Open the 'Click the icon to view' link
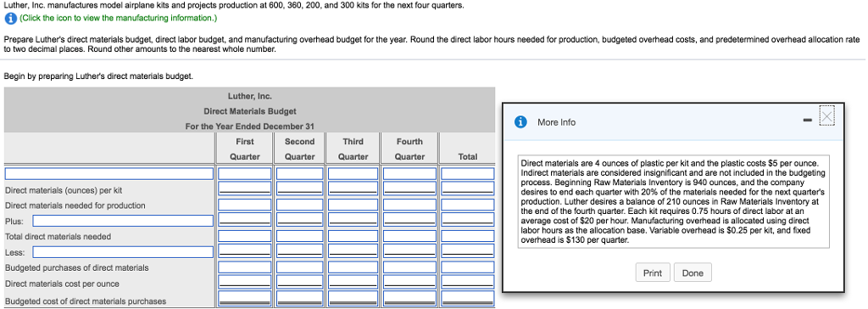 (119, 19)
